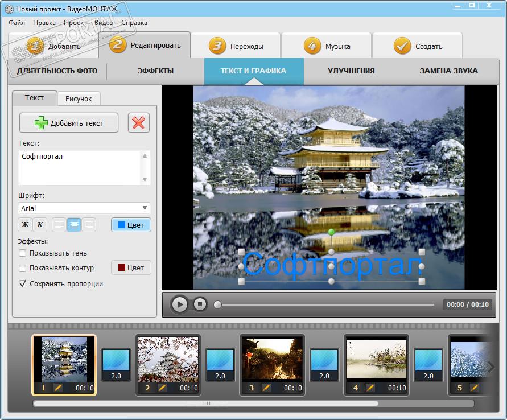
Task: Click the pencil edit icon on clip 4
Action: coord(370,388)
